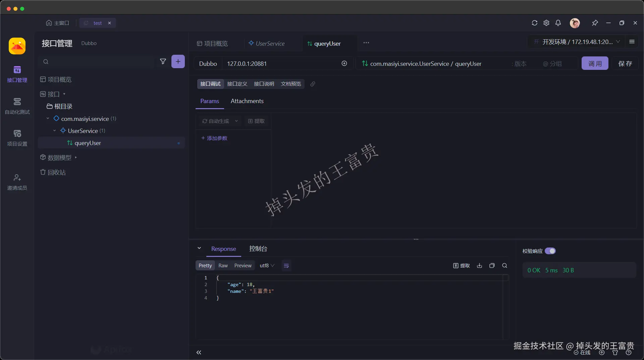Toggle the 校验响应 switch

pos(550,251)
